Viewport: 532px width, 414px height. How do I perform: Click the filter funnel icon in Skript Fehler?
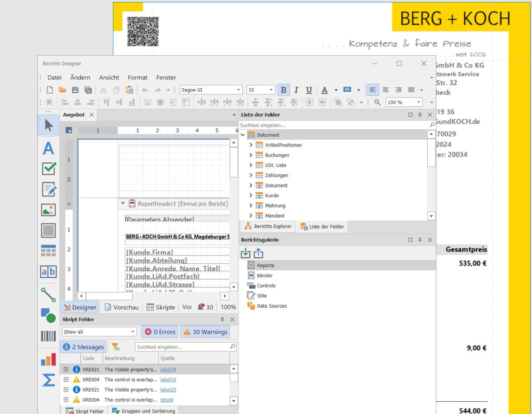[x=115, y=347]
